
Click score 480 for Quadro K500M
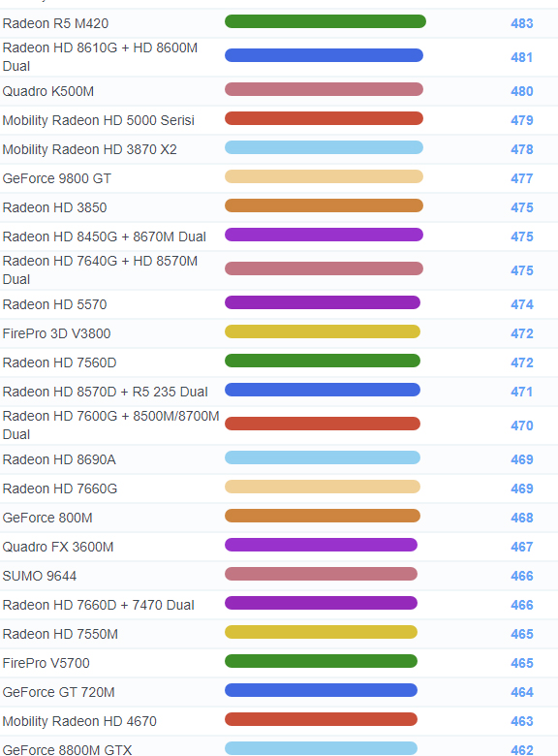[522, 91]
